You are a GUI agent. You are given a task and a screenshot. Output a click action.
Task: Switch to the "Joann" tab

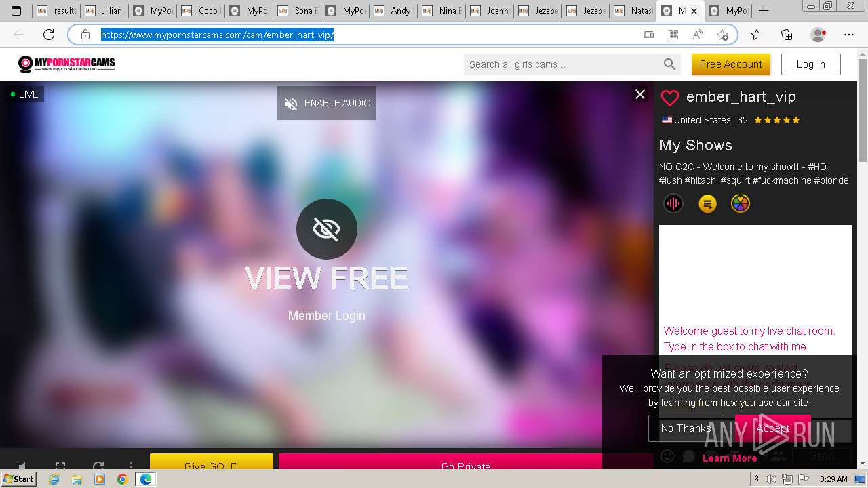pyautogui.click(x=490, y=11)
